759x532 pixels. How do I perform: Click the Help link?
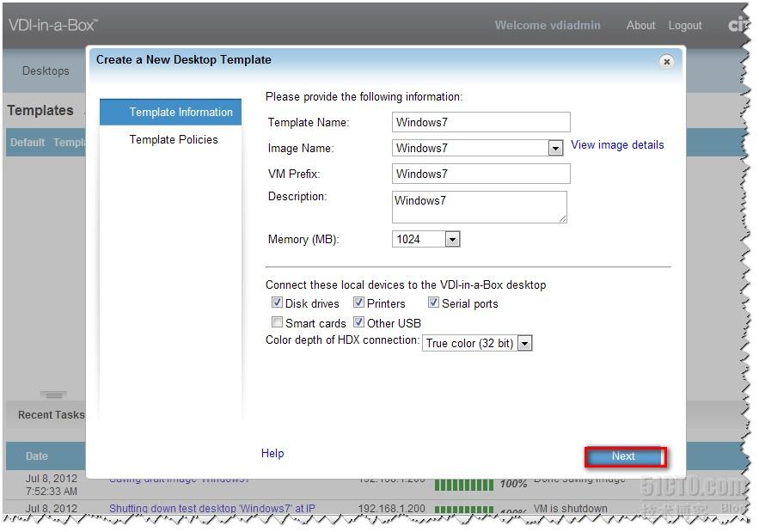pos(272,453)
